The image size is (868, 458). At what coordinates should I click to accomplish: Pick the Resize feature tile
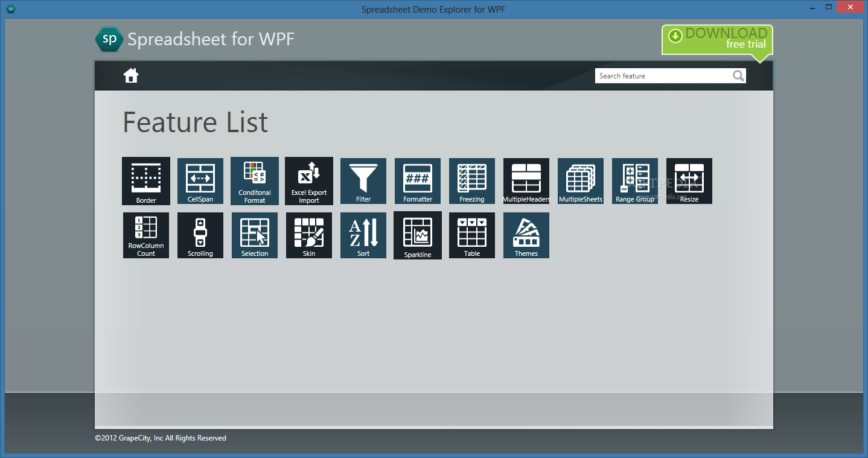pos(689,181)
